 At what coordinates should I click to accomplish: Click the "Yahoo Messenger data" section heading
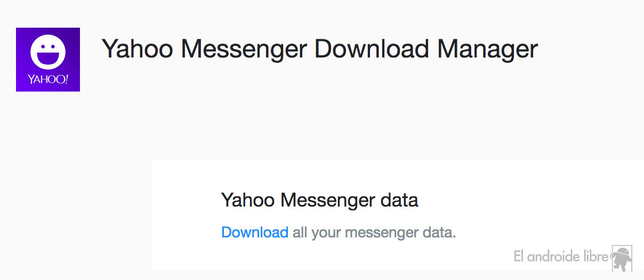[319, 200]
